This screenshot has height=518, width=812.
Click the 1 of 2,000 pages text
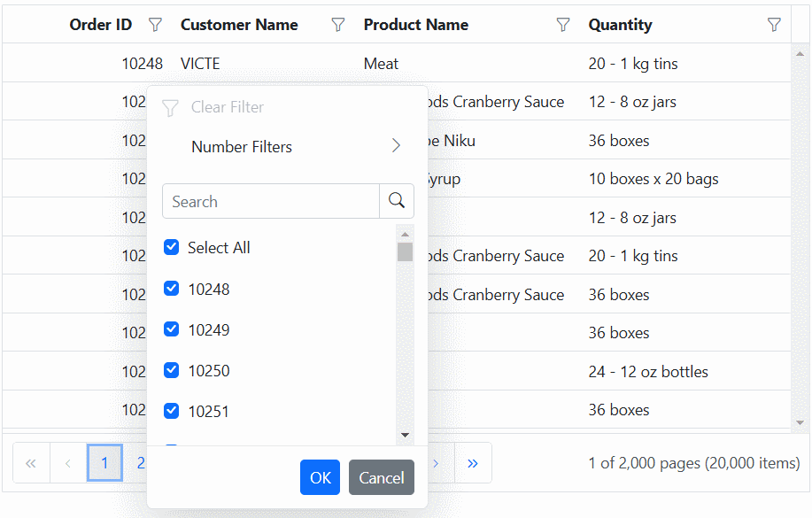pos(694,463)
